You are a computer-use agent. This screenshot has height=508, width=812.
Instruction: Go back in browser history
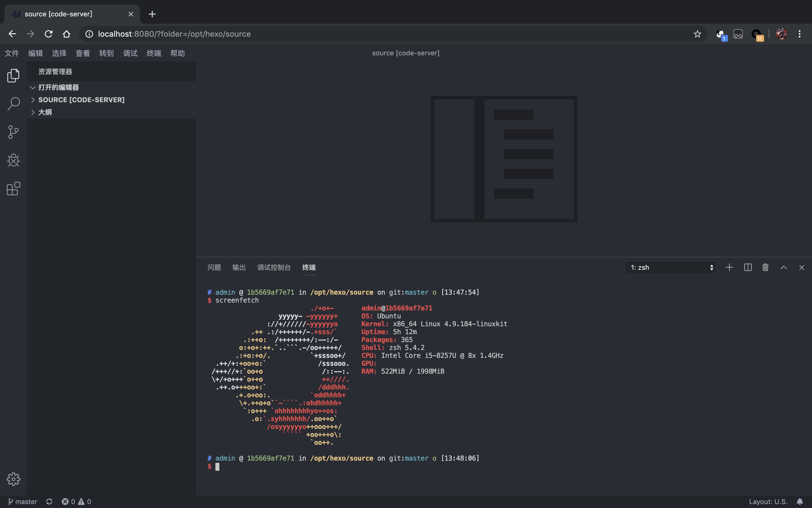(12, 34)
